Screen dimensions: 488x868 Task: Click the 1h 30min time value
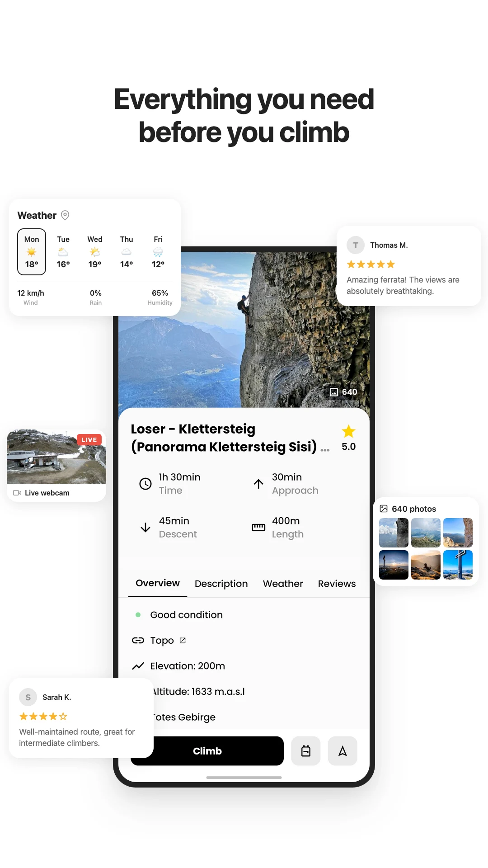(x=180, y=477)
